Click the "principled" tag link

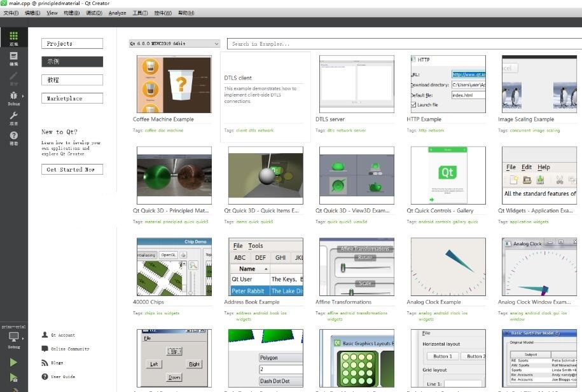[172, 222]
